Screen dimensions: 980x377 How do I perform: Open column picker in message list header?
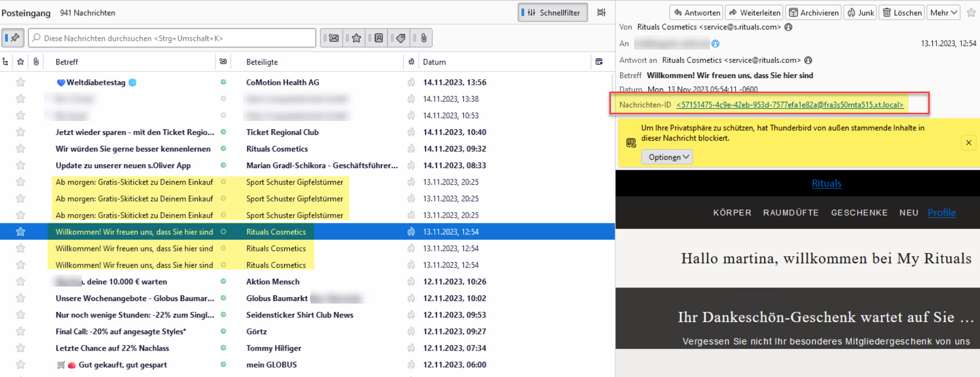pyautogui.click(x=599, y=62)
